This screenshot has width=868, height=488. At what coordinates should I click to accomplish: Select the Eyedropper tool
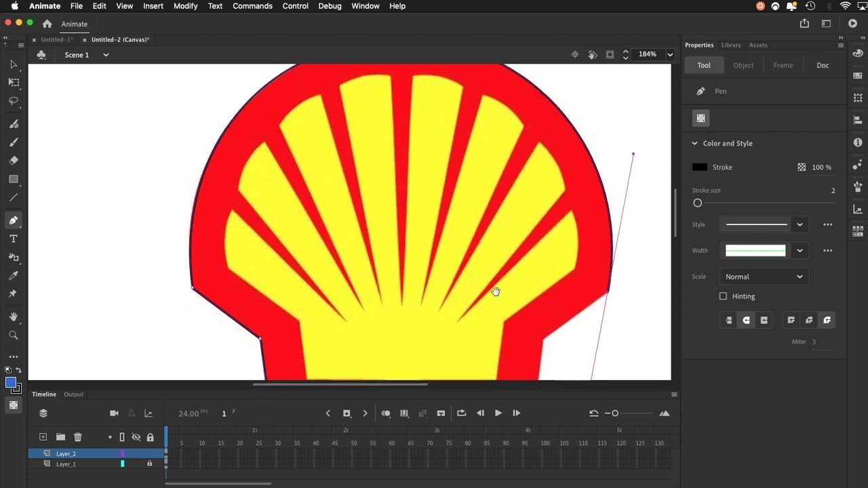pos(13,275)
